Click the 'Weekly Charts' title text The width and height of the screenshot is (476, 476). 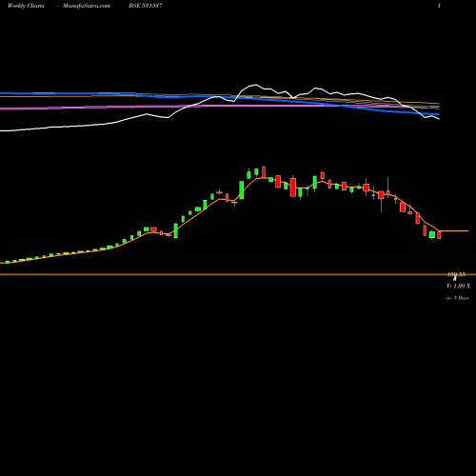pos(26,6)
